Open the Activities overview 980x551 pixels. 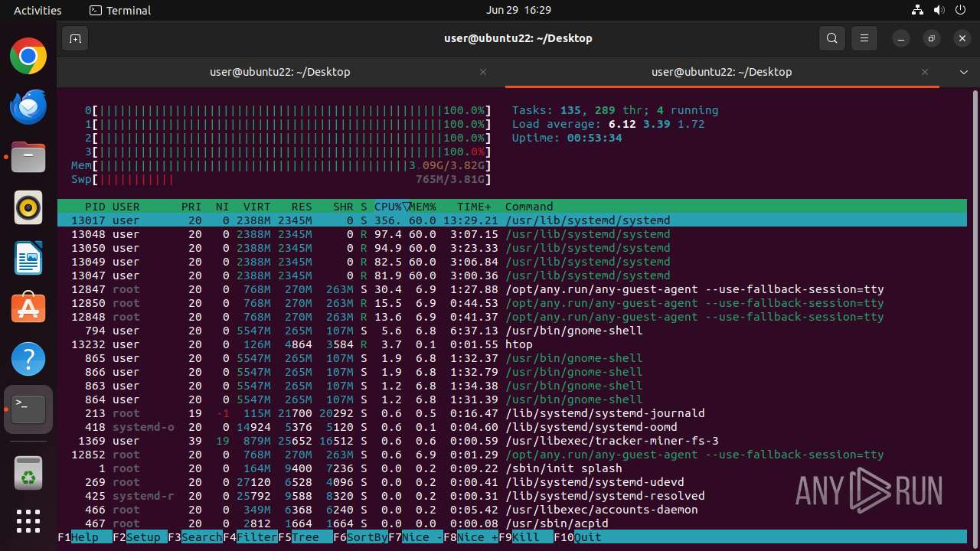(x=38, y=11)
